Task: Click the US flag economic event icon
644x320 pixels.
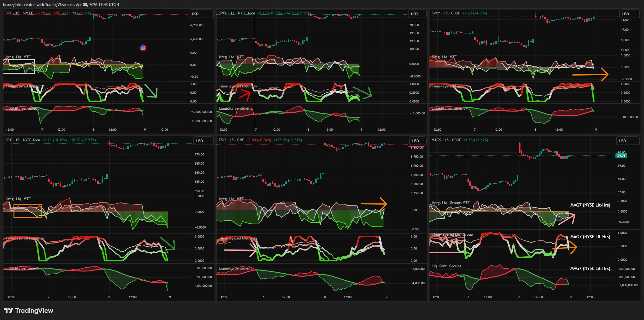Action: pos(143,48)
